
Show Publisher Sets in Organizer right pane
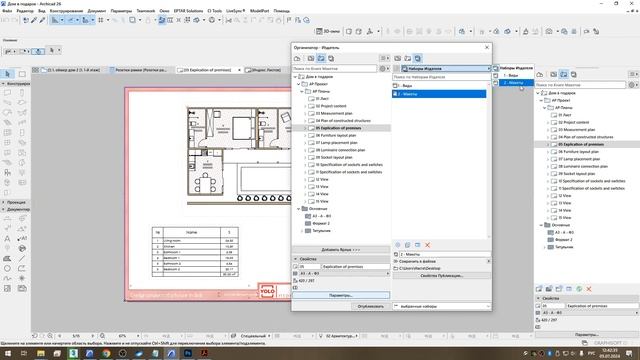[x=417, y=58]
